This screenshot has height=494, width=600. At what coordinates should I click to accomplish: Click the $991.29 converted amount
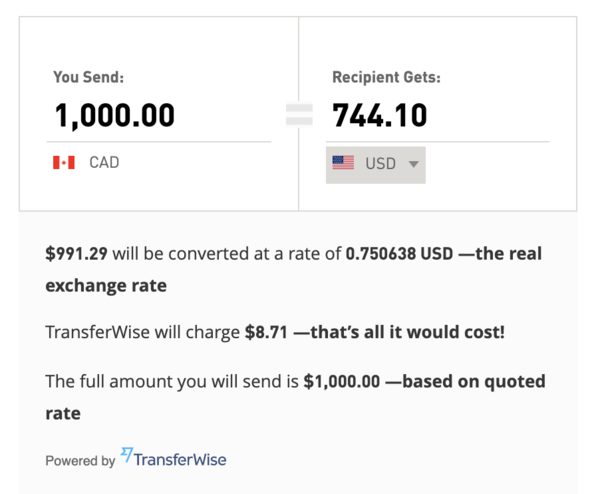tap(76, 254)
